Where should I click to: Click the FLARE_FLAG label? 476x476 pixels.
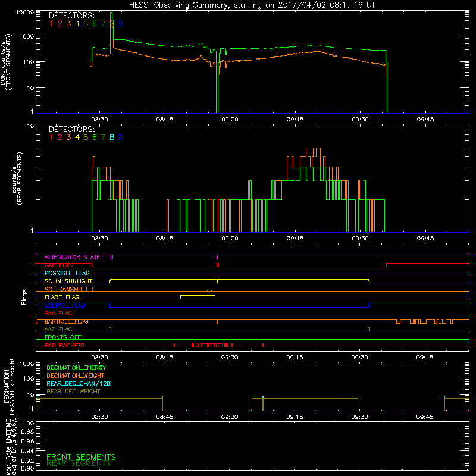pos(62,297)
